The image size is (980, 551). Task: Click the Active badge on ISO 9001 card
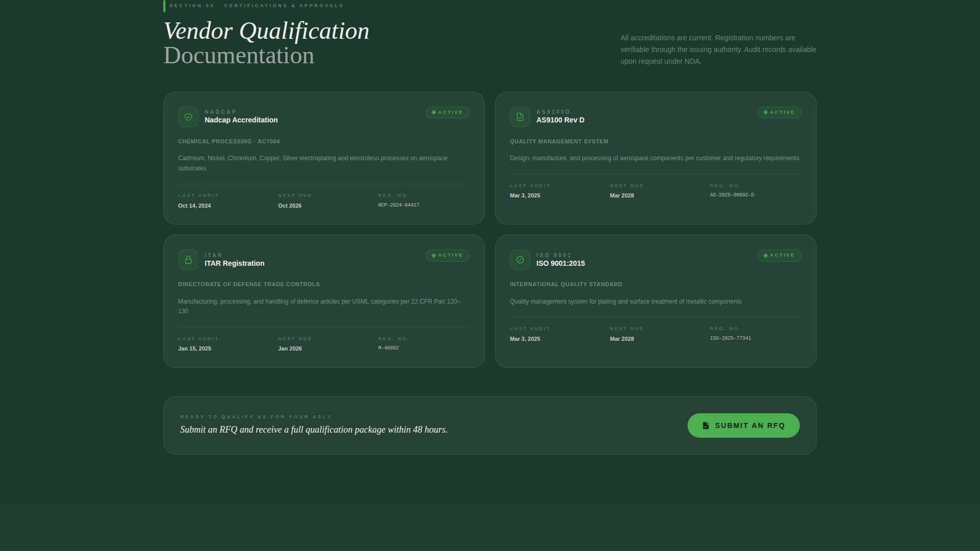(x=779, y=255)
